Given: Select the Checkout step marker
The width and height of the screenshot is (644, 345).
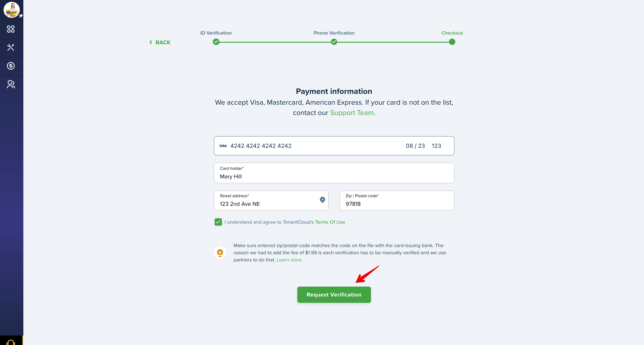Looking at the screenshot, I should coord(452,42).
